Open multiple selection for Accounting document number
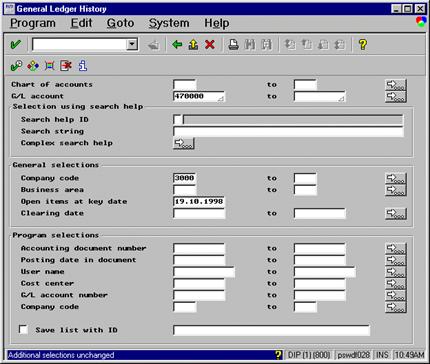 click(x=396, y=249)
